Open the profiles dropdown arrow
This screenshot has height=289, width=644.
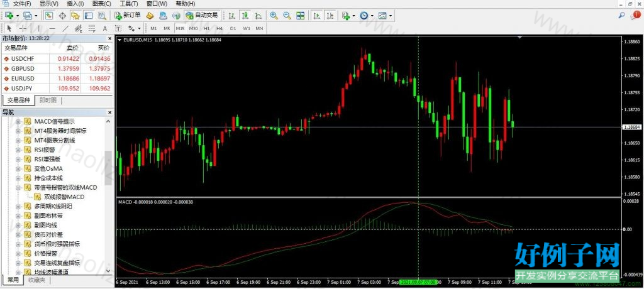pyautogui.click(x=36, y=16)
